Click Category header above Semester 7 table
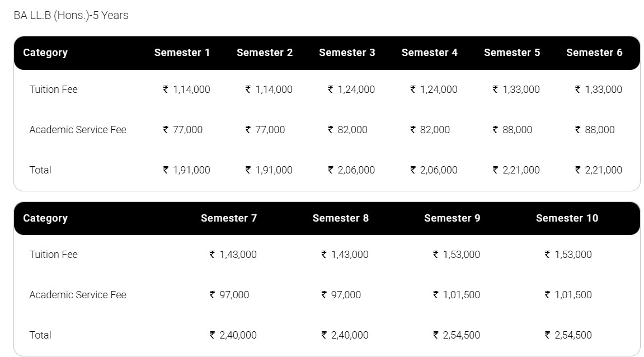The height and width of the screenshot is (357, 644). click(45, 218)
